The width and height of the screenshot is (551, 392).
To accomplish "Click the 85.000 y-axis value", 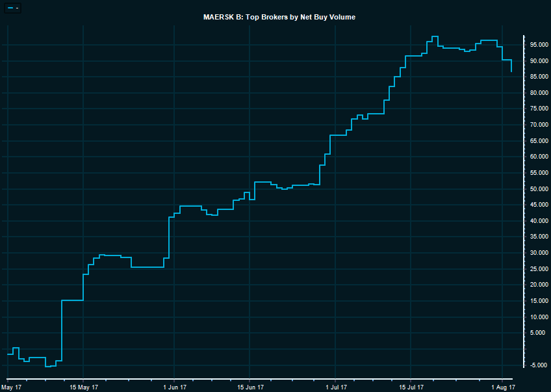I will [x=537, y=77].
